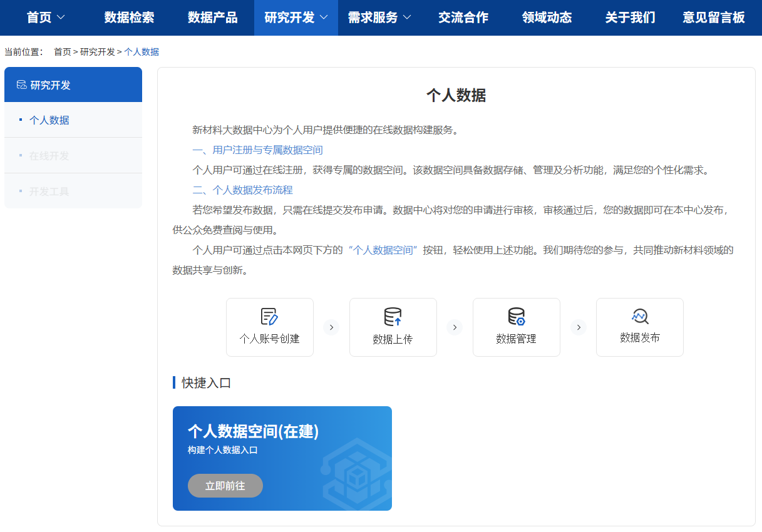Click 首页 in the breadcrumb trail

click(x=60, y=51)
